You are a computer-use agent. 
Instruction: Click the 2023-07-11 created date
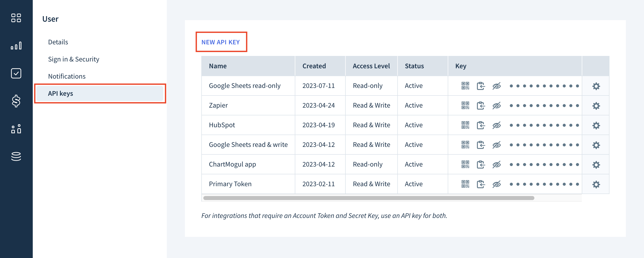318,86
